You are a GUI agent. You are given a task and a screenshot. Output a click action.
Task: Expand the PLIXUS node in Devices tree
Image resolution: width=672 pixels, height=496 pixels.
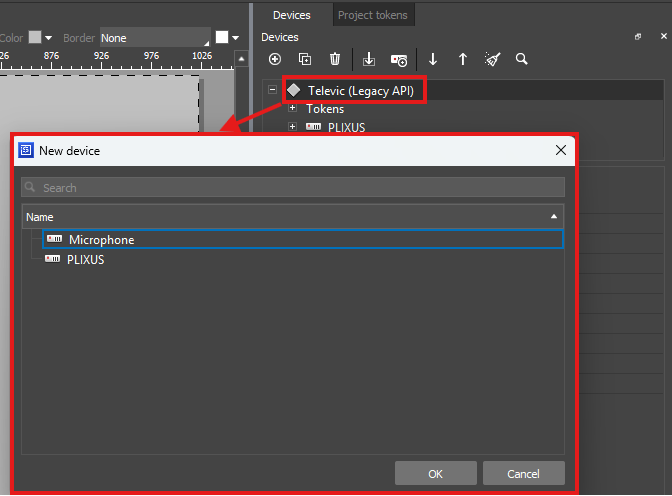292,126
